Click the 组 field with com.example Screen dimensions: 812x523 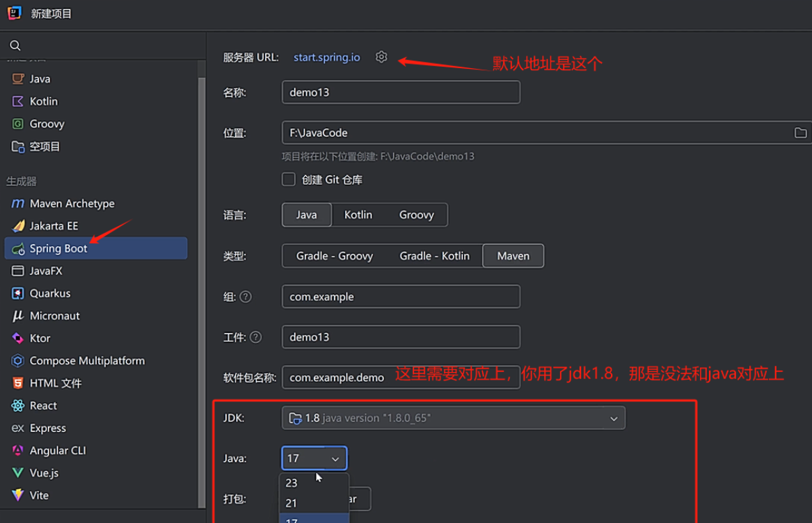tap(401, 297)
